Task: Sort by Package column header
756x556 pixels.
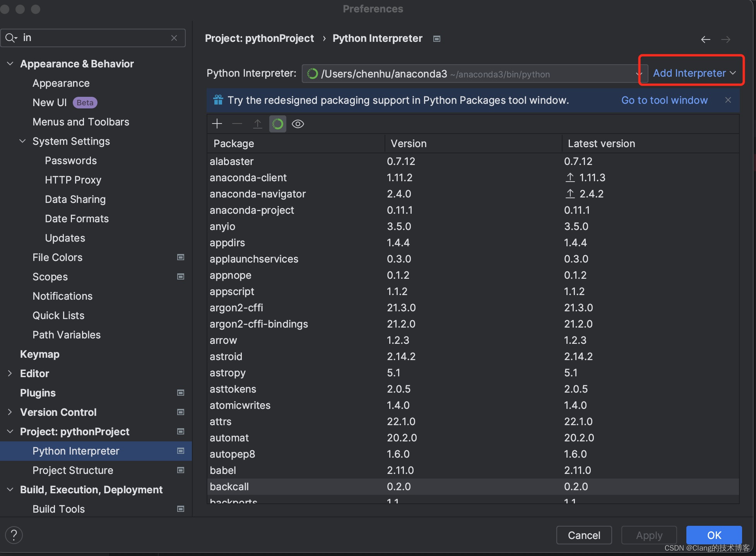Action: coord(296,144)
